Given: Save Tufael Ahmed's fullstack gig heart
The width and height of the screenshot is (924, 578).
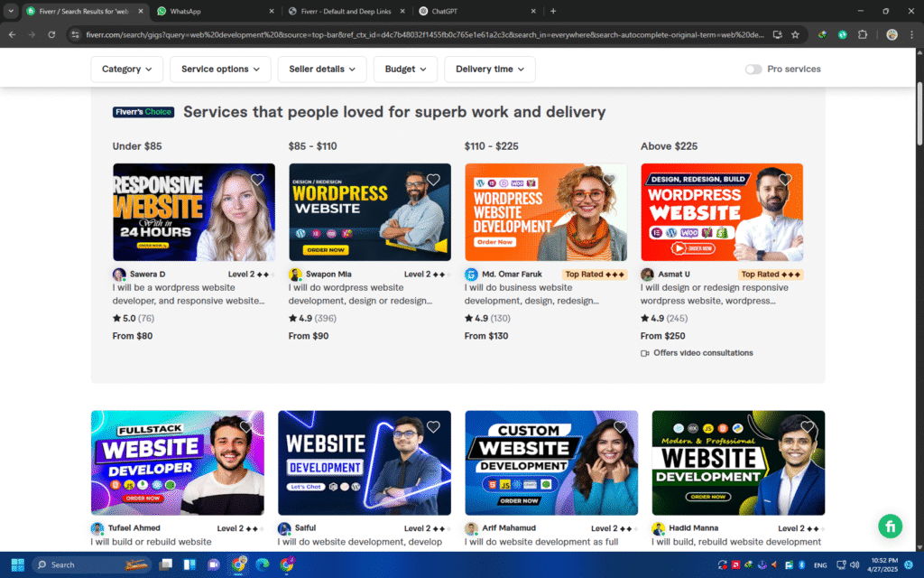Looking at the screenshot, I should (x=246, y=426).
